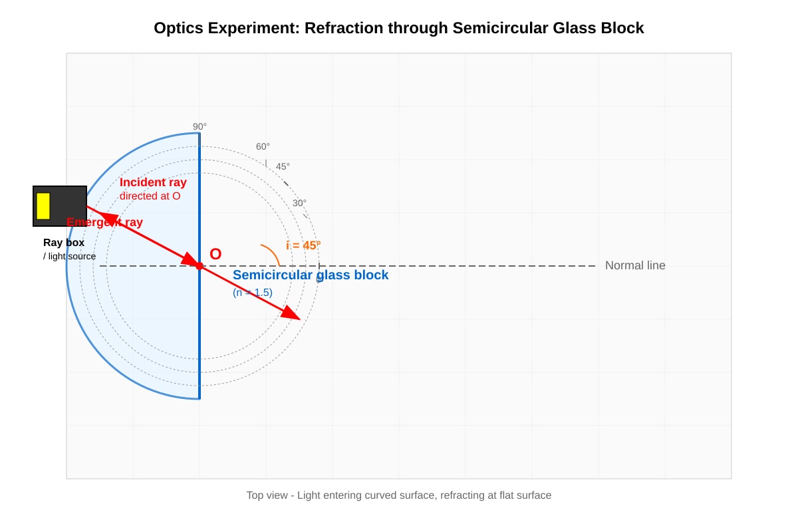Screen dimensions: 798x532
Task: Select the 'Incident ray' red label
Action: click(x=153, y=182)
